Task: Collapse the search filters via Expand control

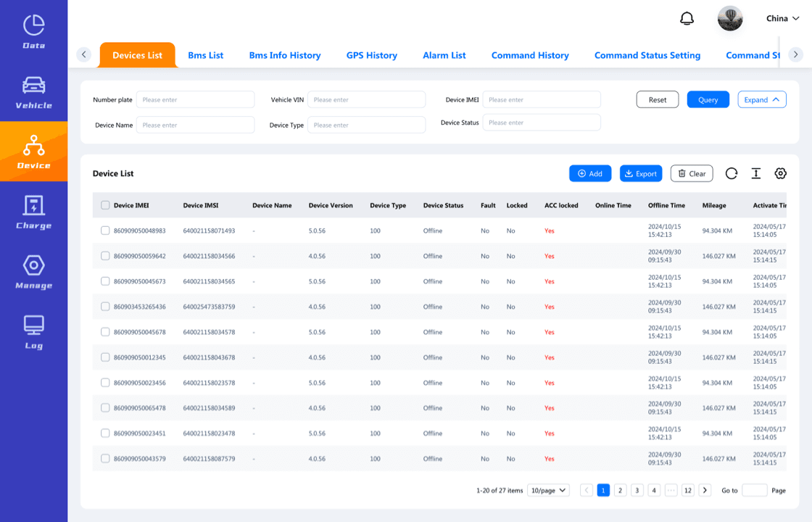Action: coord(761,99)
